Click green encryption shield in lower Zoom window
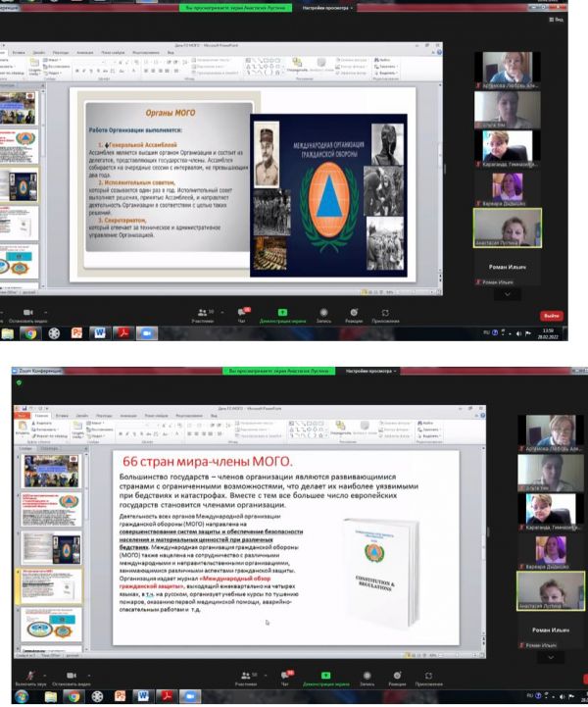The height and width of the screenshot is (707, 588). (20, 382)
